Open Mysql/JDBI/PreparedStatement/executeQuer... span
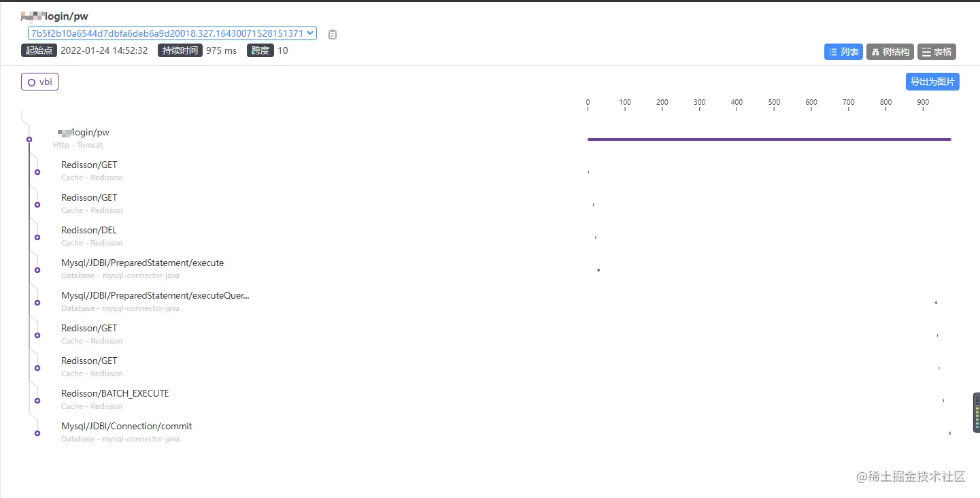This screenshot has width=980, height=498. (x=155, y=296)
